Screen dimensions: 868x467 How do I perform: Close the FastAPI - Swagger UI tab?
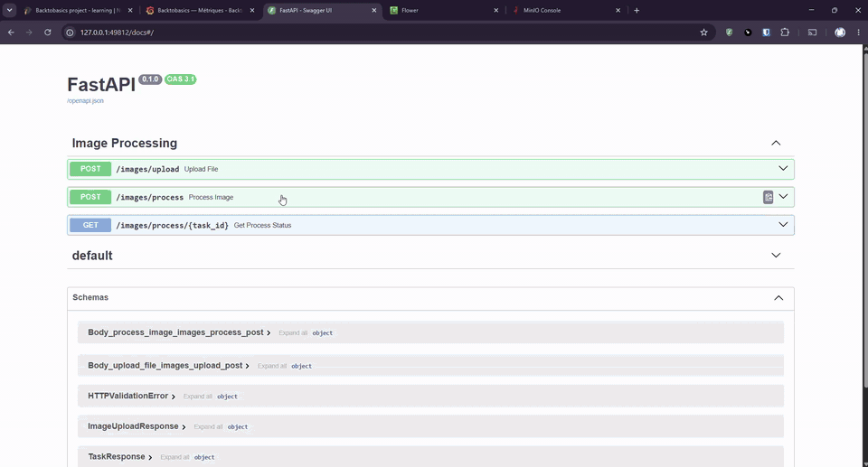click(374, 10)
